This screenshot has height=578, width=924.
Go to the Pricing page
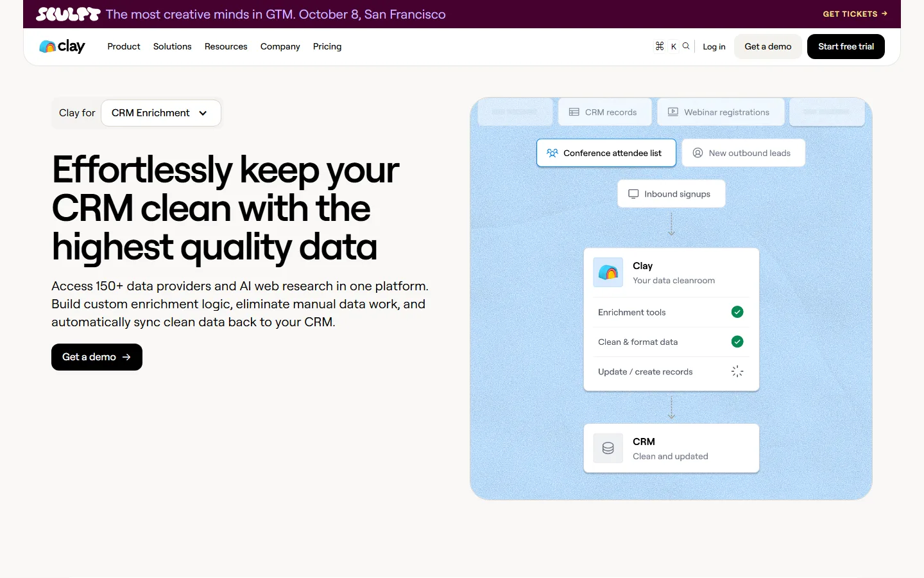(x=327, y=46)
